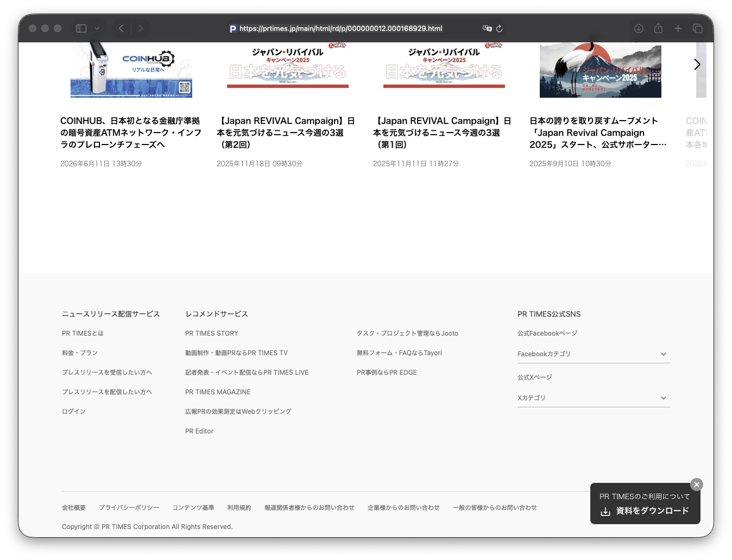Screen dimensions: 732x560
Task: Open Japan REVIVAL Campaign 第1回 article title
Action: (x=442, y=133)
